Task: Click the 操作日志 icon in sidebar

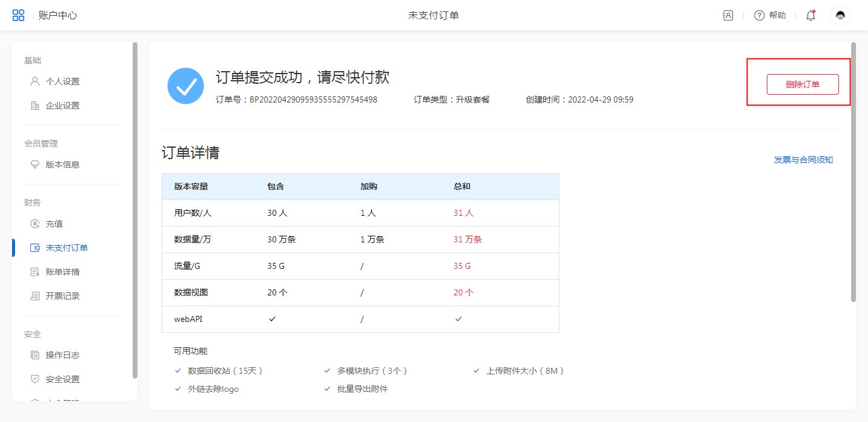Action: click(35, 355)
